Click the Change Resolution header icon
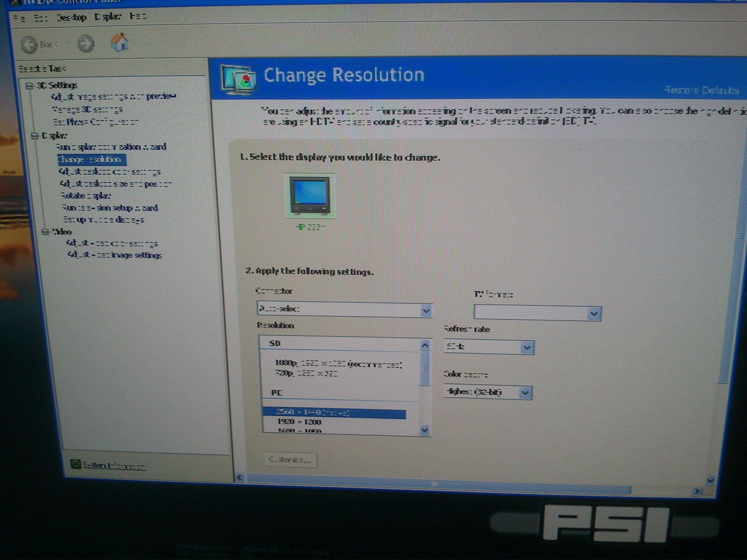747x560 pixels. 238,79
